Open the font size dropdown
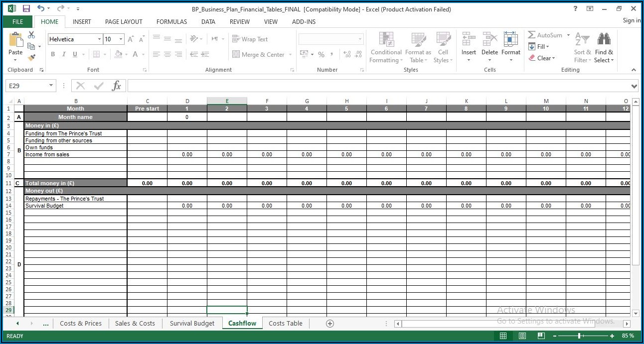This screenshot has height=344, width=644. pos(121,39)
